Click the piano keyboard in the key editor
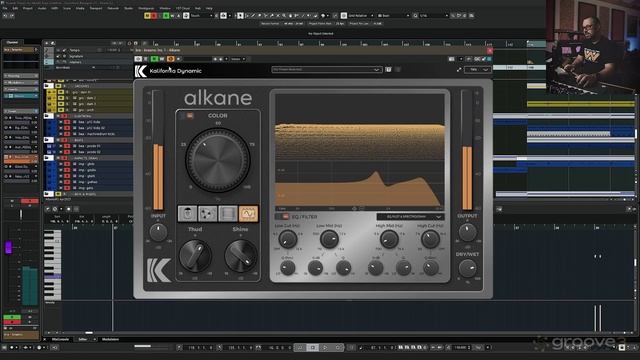 tap(52, 265)
